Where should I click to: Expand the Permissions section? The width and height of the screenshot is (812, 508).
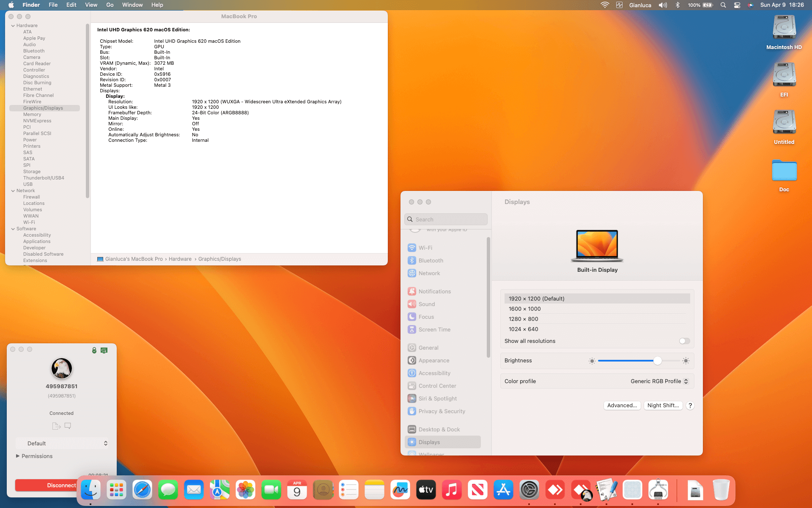pyautogui.click(x=37, y=456)
